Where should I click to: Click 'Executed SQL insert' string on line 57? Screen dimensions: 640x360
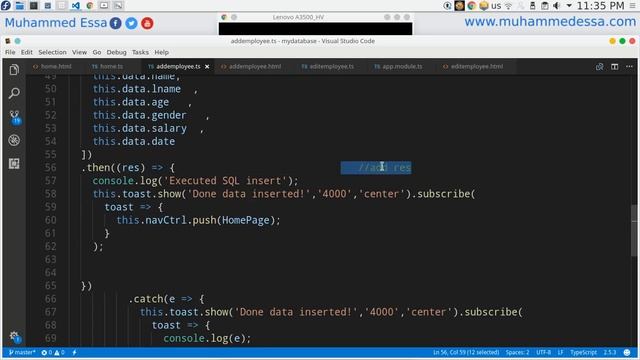225,181
